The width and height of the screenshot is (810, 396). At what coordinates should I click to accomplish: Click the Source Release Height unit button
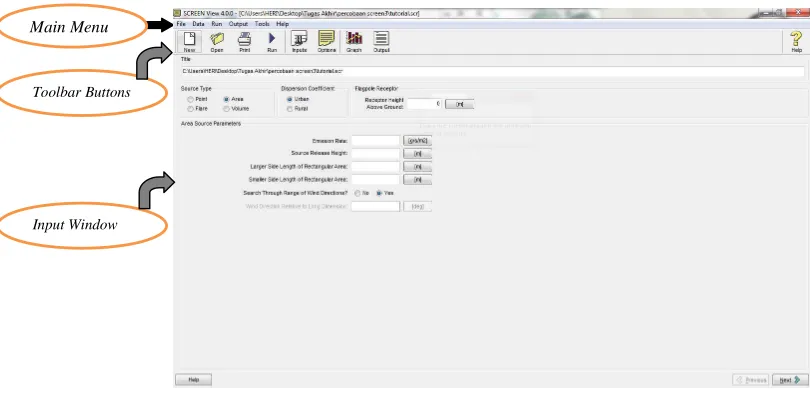tap(417, 154)
